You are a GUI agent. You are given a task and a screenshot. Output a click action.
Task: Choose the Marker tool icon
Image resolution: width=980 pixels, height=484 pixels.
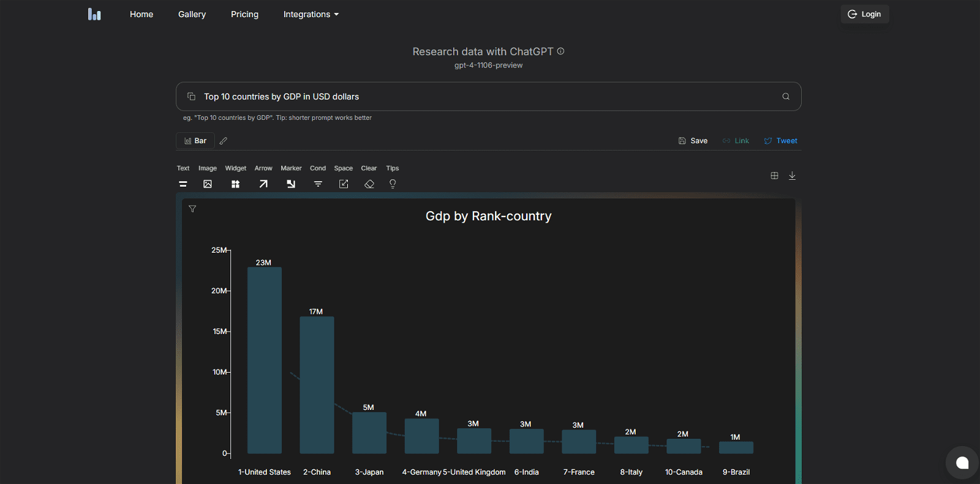coord(291,184)
